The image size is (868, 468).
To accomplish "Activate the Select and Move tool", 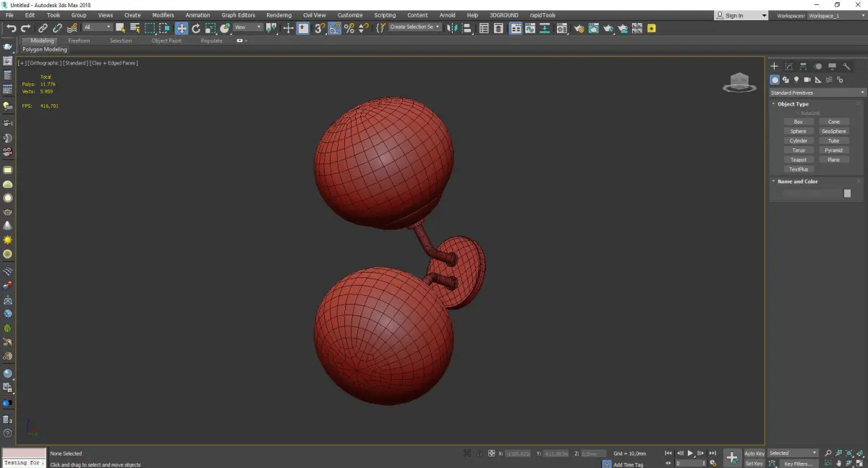I will tap(182, 28).
